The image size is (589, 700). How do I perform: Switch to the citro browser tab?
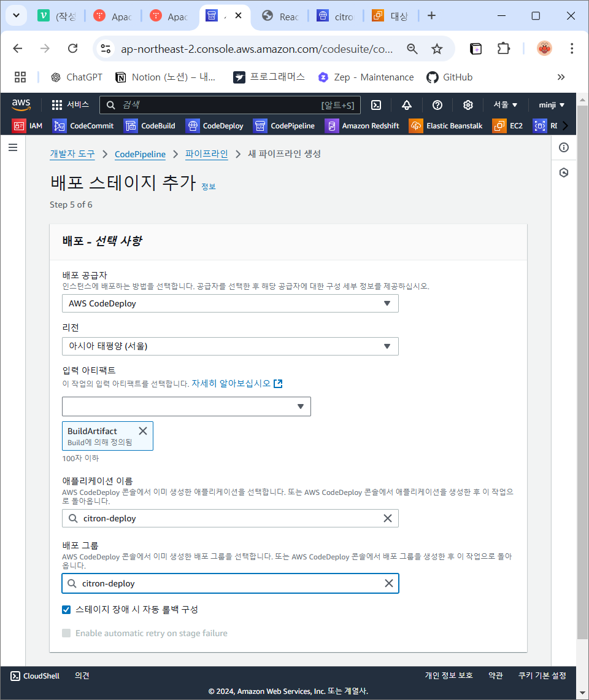[x=336, y=16]
